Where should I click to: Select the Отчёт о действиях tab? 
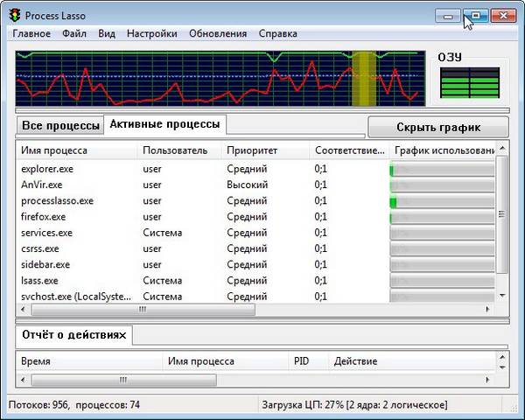[74, 335]
